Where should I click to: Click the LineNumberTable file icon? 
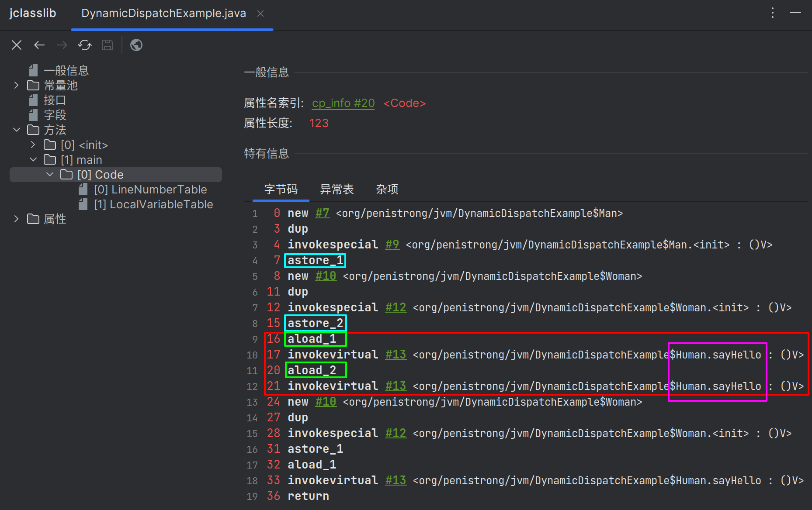point(83,189)
